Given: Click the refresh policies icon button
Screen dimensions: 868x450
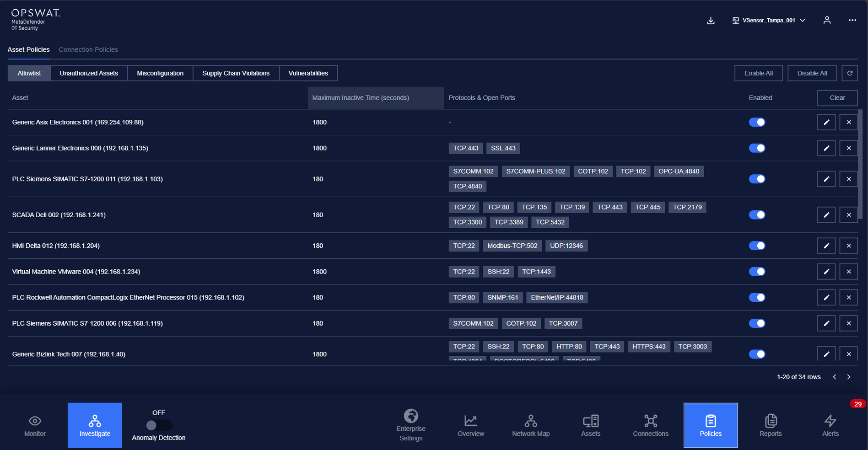Looking at the screenshot, I should [850, 73].
